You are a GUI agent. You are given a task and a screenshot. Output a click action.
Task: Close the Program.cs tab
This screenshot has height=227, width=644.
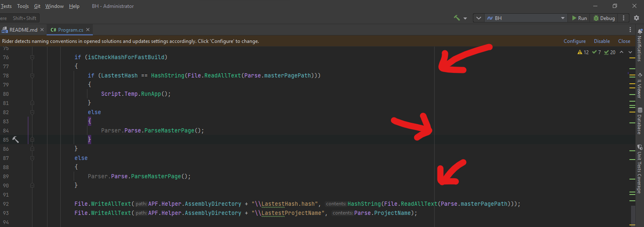click(x=88, y=30)
